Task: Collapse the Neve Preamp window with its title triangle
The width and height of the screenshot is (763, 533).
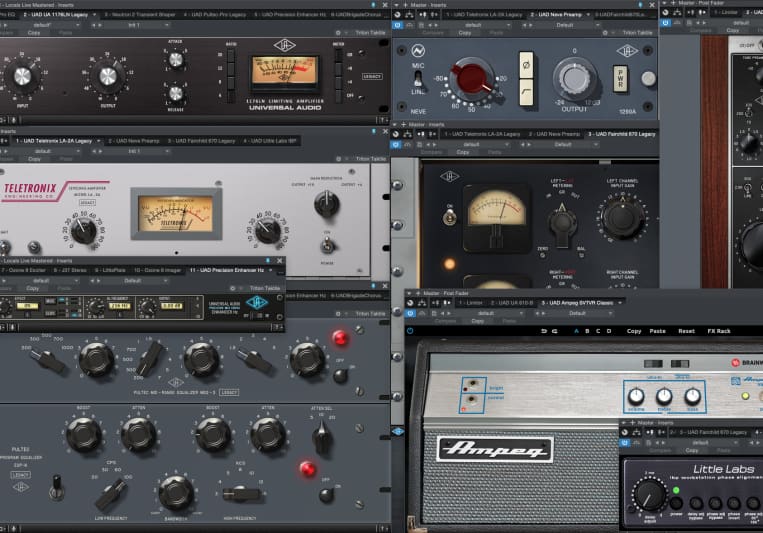Action: point(396,5)
